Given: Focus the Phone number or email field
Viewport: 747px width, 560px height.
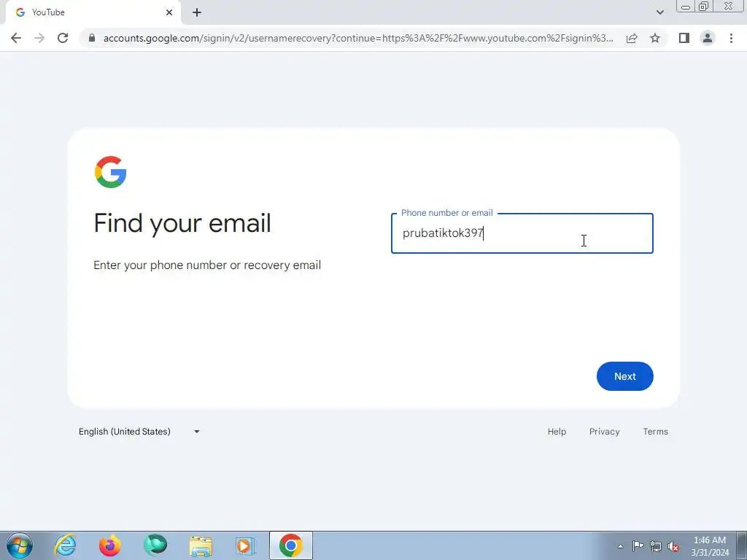Looking at the screenshot, I should click(522, 233).
